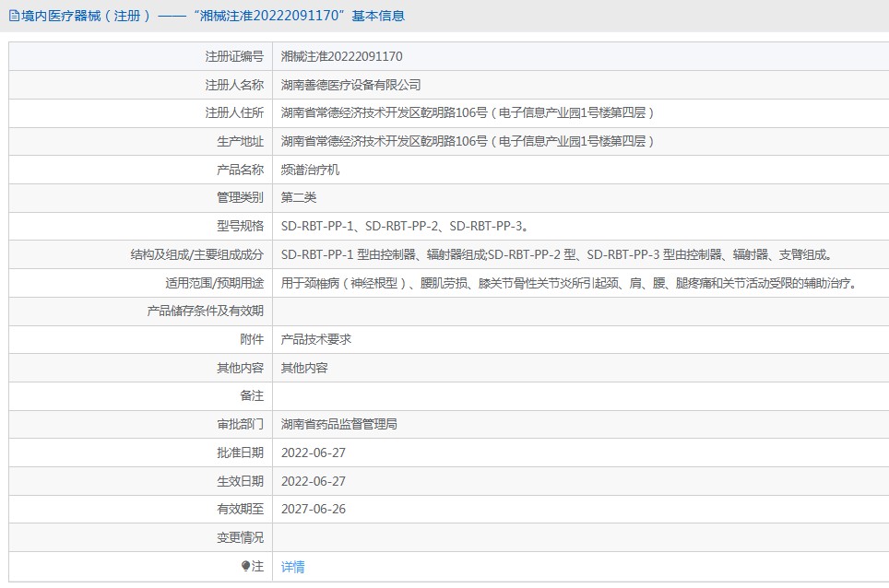889x588 pixels.
Task: Click product name 频谱治疗机
Action: point(310,170)
